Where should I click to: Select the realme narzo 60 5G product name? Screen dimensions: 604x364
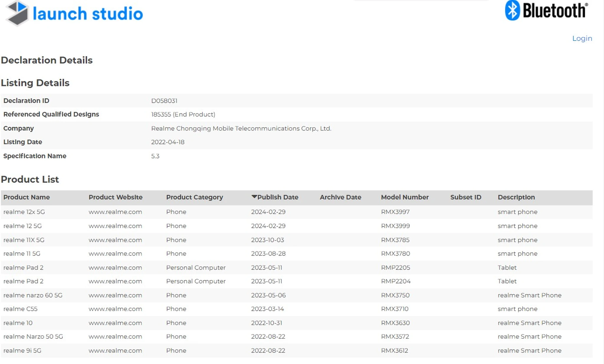pos(33,295)
